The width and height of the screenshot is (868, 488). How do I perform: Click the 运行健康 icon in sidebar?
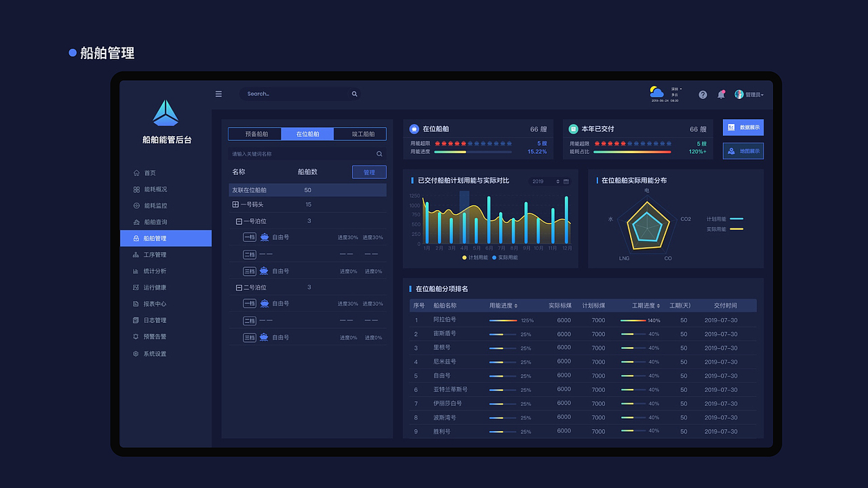[x=136, y=287]
